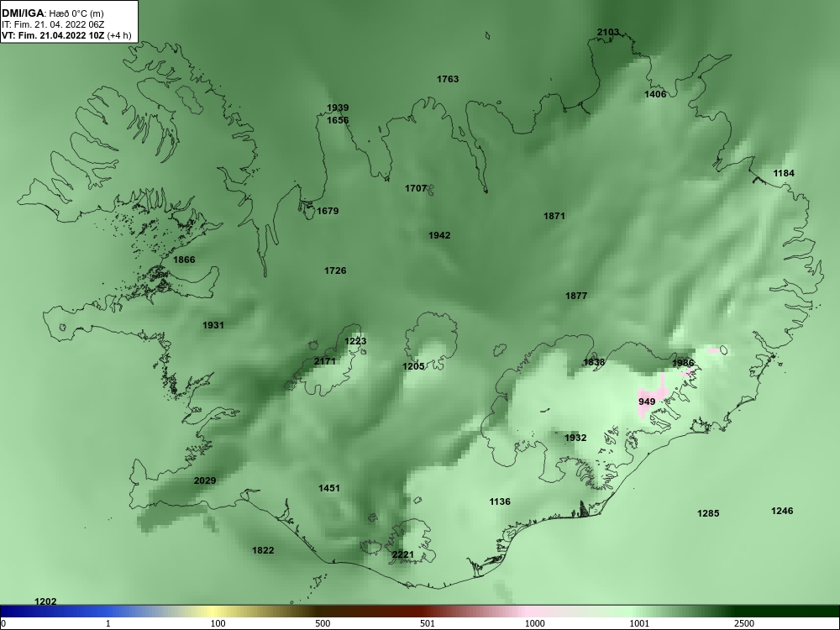The height and width of the screenshot is (630, 840).
Task: Click the 2029 value in the southwest
Action: tap(205, 480)
